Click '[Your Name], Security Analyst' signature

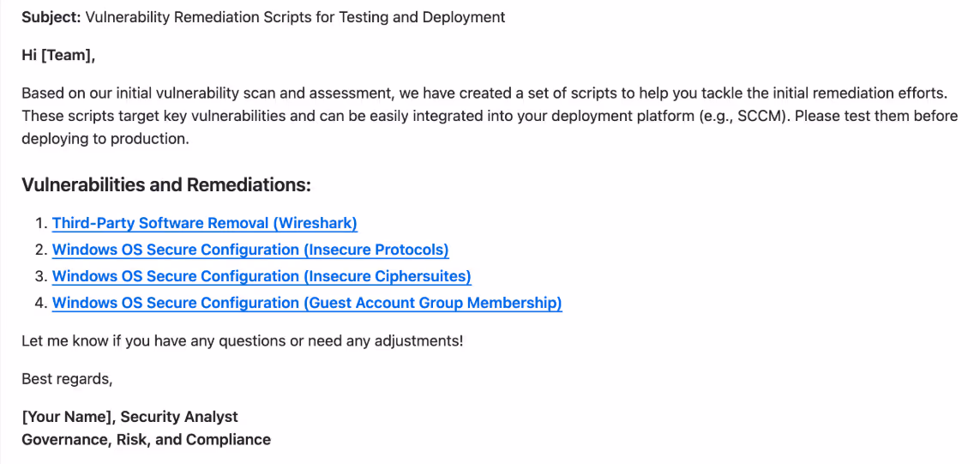(x=130, y=417)
